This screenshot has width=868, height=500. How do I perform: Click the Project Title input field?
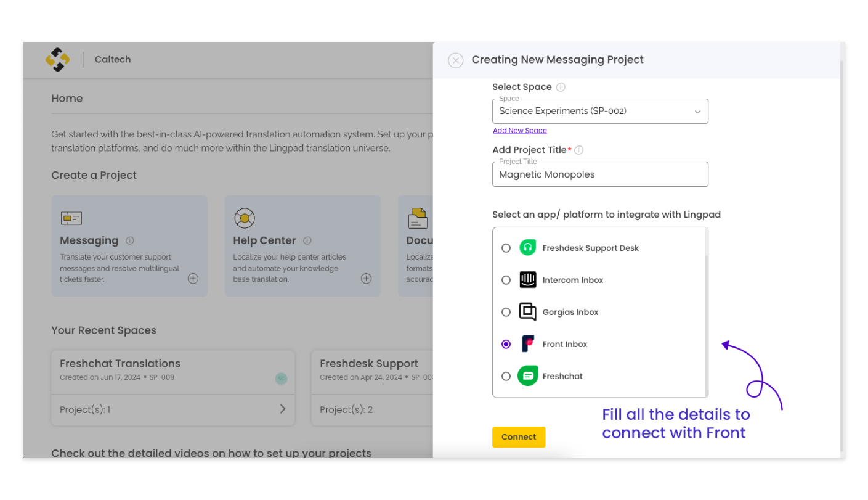coord(600,174)
